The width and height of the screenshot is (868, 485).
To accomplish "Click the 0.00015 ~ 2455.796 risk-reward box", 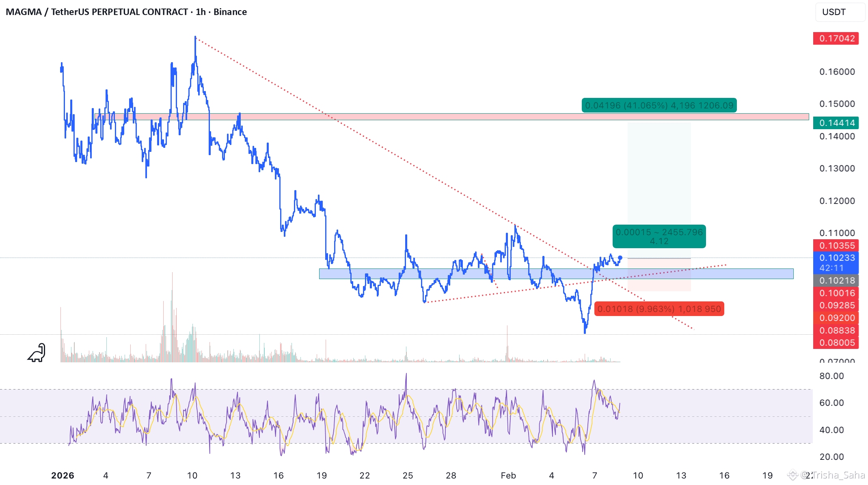I will 659,236.
